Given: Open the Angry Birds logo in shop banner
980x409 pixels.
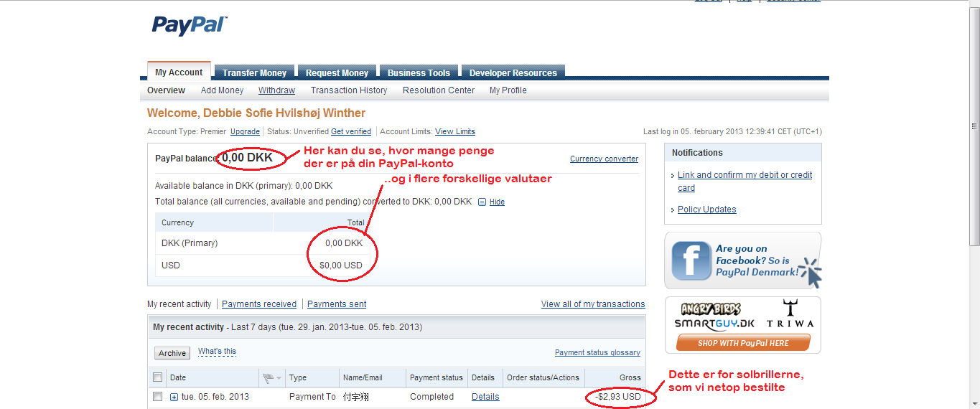Looking at the screenshot, I should point(711,309).
